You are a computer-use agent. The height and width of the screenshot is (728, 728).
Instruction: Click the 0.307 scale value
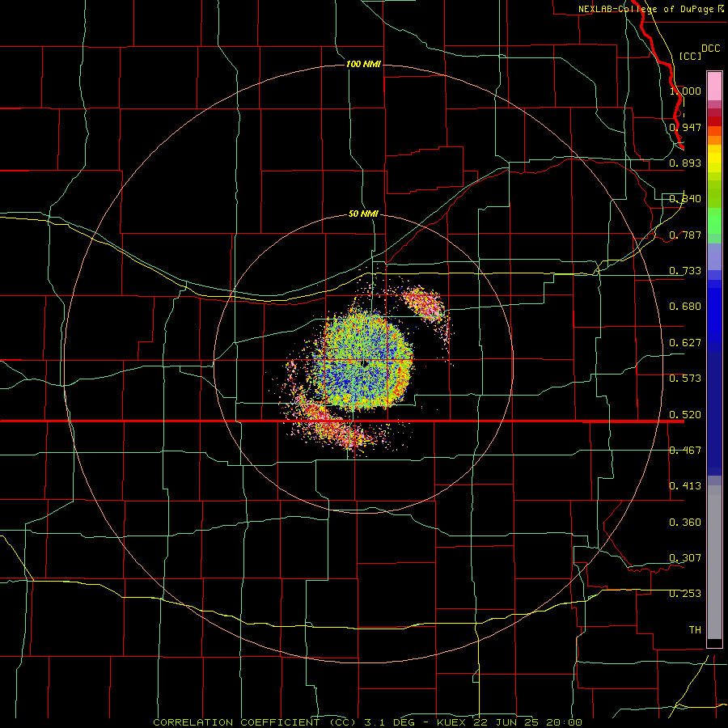[685, 558]
